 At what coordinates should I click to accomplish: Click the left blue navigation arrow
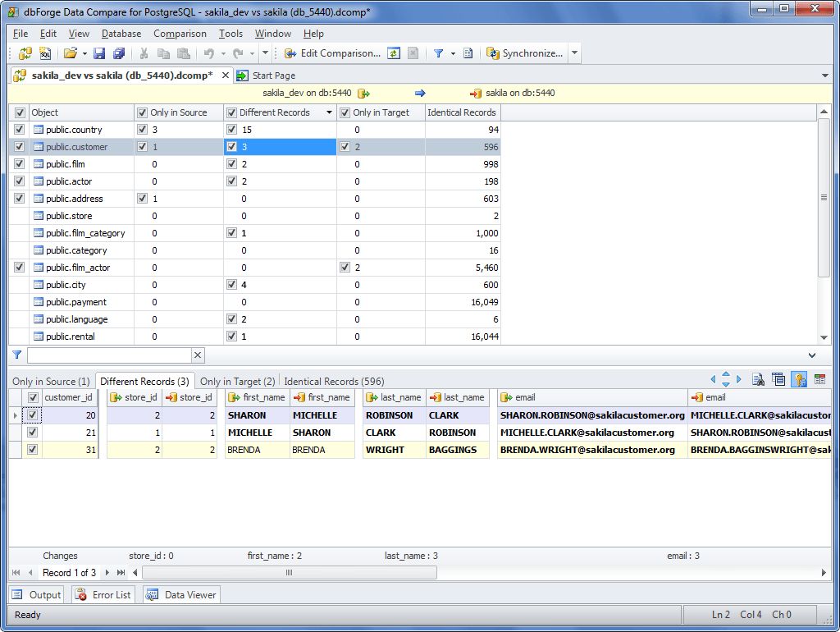click(x=713, y=379)
